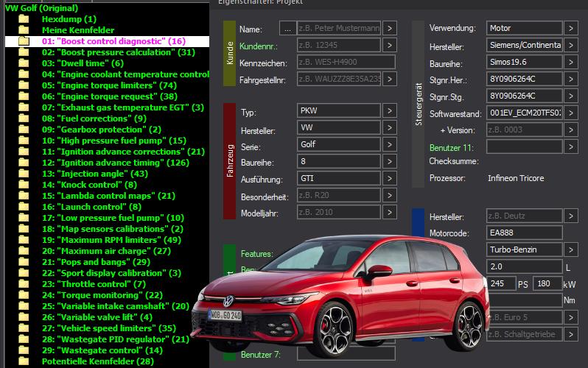Image resolution: width=588 pixels, height=368 pixels.
Task: Click folder icon of 27: Vehicle speed limiters
Action: tap(24, 328)
